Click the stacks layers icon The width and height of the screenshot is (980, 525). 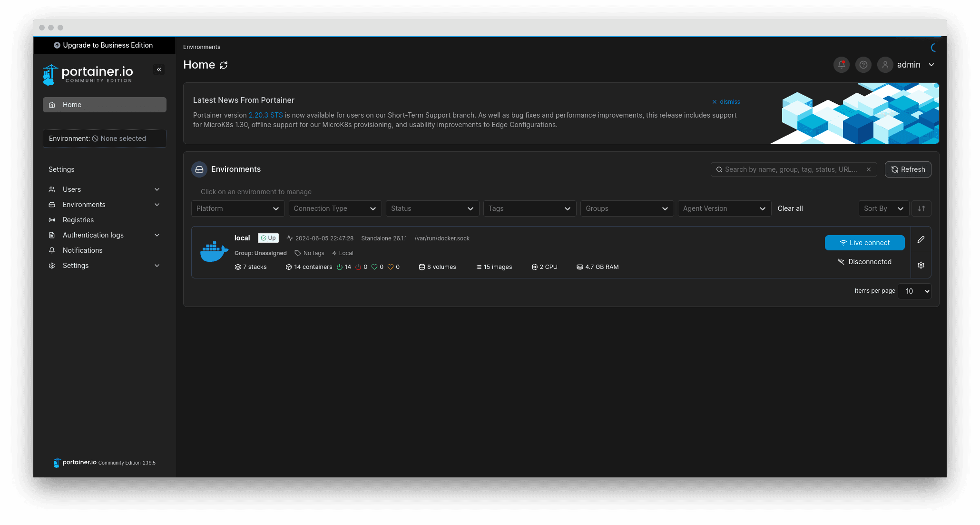pos(238,267)
